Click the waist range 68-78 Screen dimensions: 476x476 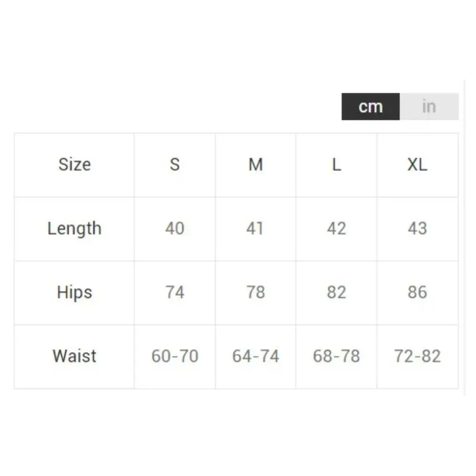point(337,356)
